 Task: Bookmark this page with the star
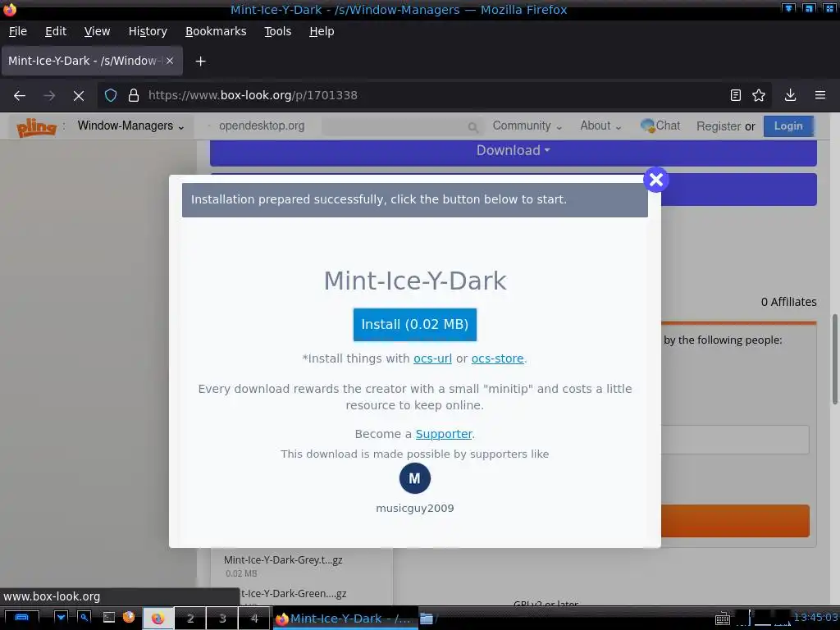coord(759,95)
